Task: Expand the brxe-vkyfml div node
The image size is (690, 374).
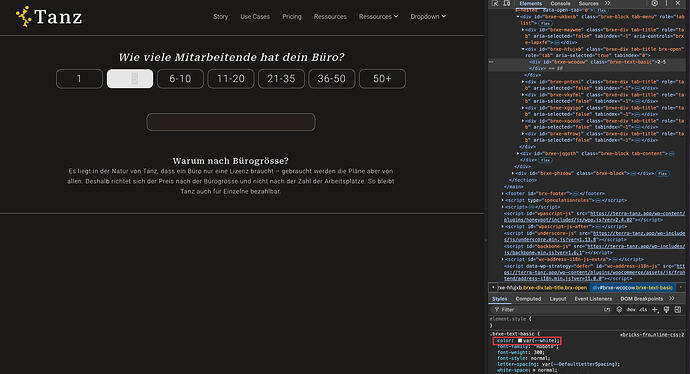Action: click(523, 95)
